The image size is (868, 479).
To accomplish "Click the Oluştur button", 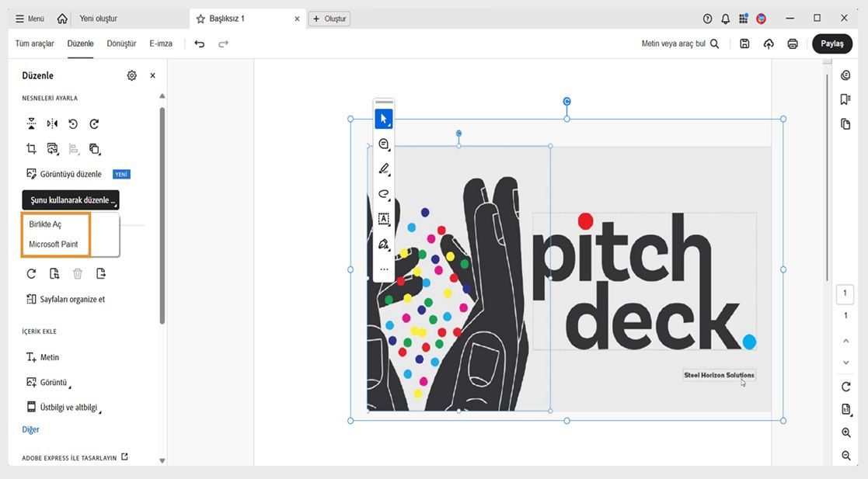I will tap(329, 19).
